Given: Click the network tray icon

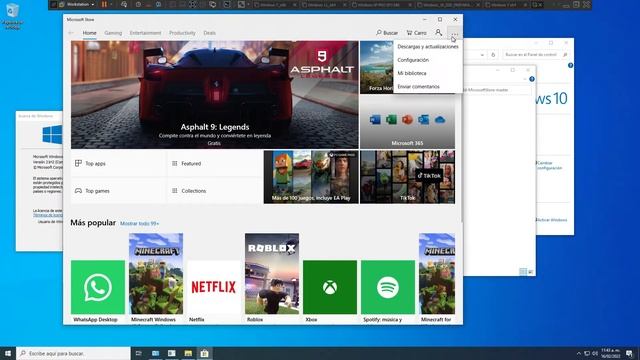Looking at the screenshot, I should click(587, 353).
